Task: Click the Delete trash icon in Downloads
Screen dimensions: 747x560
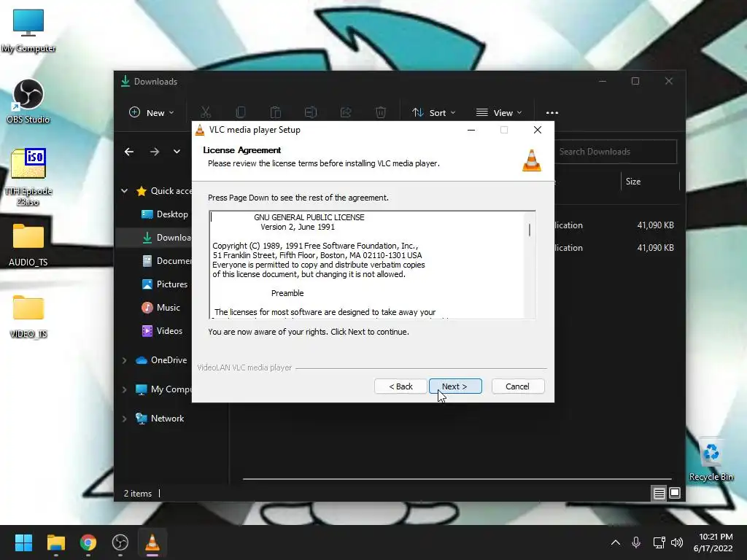Action: [380, 113]
